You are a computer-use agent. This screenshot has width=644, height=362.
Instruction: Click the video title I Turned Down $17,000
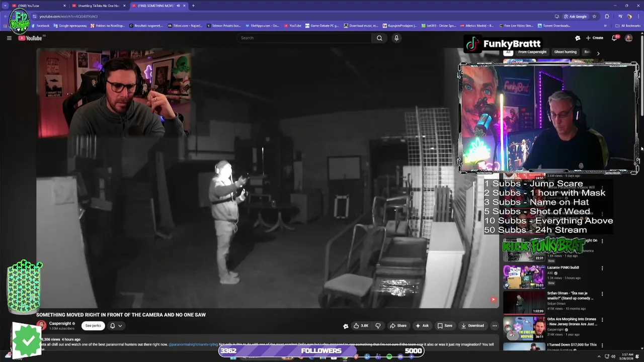(572, 345)
